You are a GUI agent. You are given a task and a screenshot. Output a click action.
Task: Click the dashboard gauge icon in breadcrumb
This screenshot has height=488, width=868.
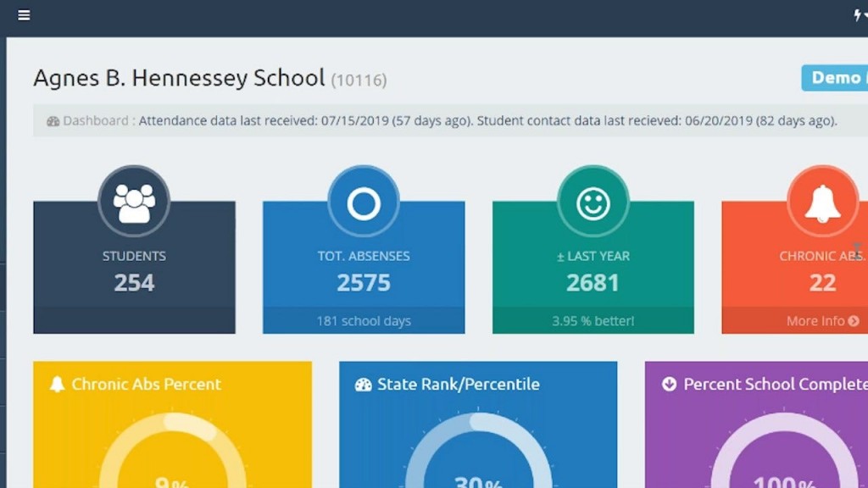53,121
